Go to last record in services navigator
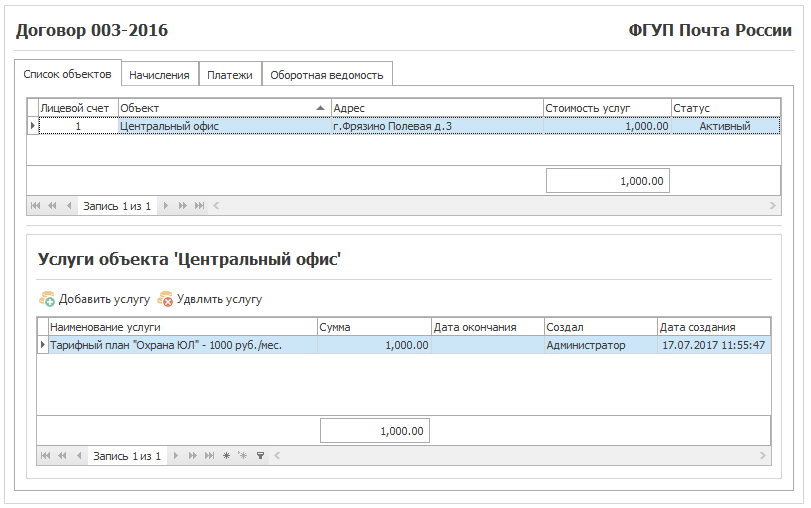This screenshot has width=811, height=508. [209, 456]
